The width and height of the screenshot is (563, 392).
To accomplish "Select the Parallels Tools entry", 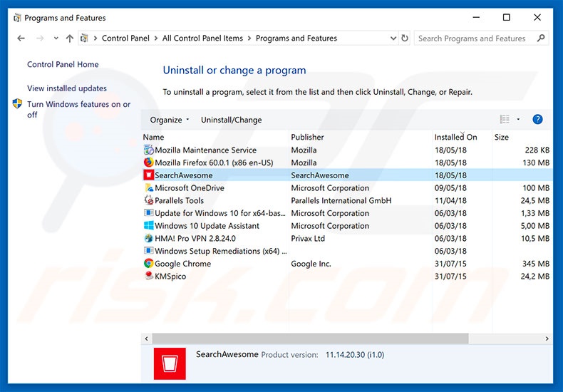I will pos(179,200).
